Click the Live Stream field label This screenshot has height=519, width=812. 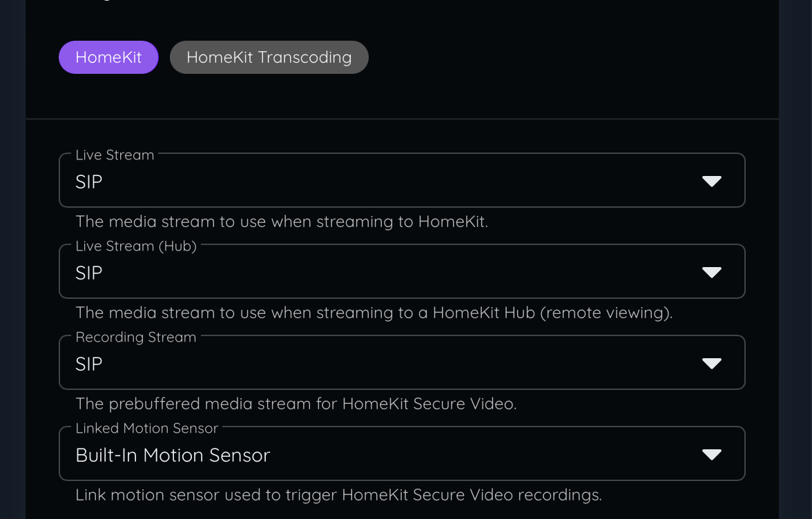[x=115, y=155]
